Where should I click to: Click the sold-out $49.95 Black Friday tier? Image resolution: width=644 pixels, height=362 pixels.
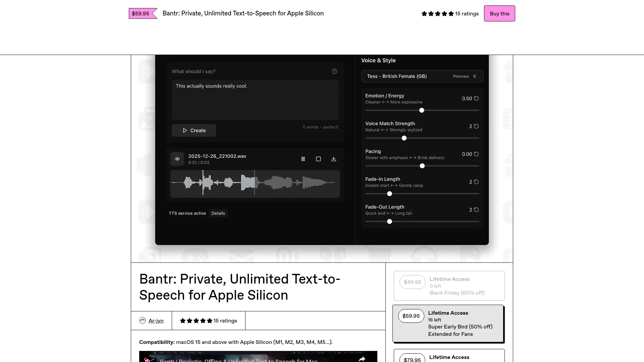(x=449, y=286)
